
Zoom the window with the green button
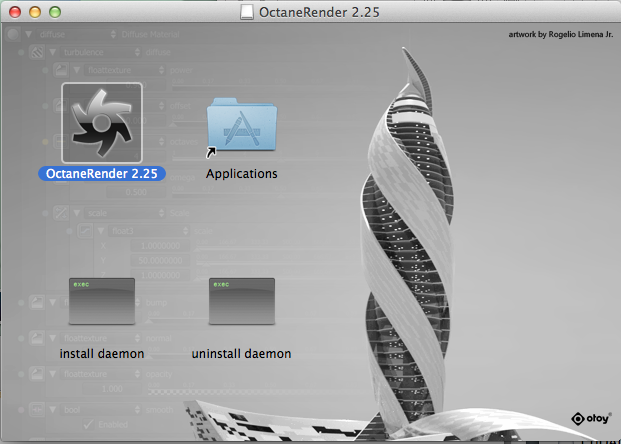click(x=55, y=12)
